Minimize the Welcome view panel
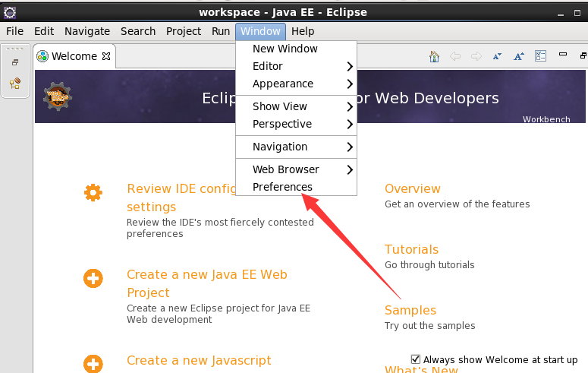 563,54
